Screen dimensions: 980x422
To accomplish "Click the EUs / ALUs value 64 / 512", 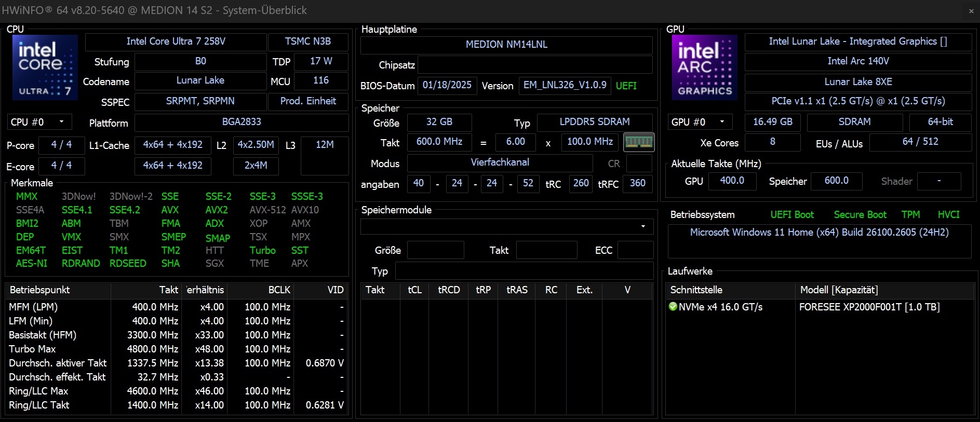I will 920,142.
